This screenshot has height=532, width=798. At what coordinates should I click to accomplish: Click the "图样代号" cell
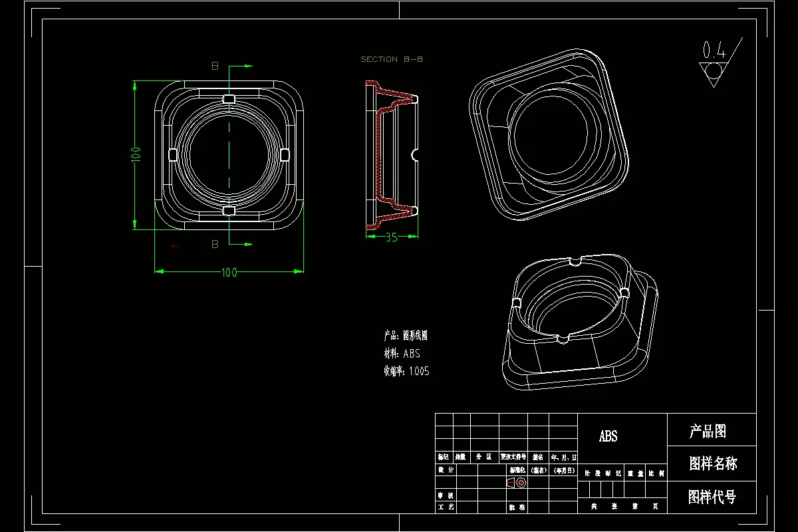point(712,497)
